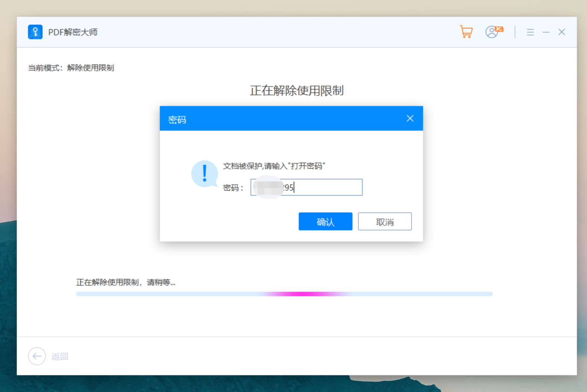The height and width of the screenshot is (392, 587).
Task: Open the user account VIP icon
Action: [x=494, y=32]
